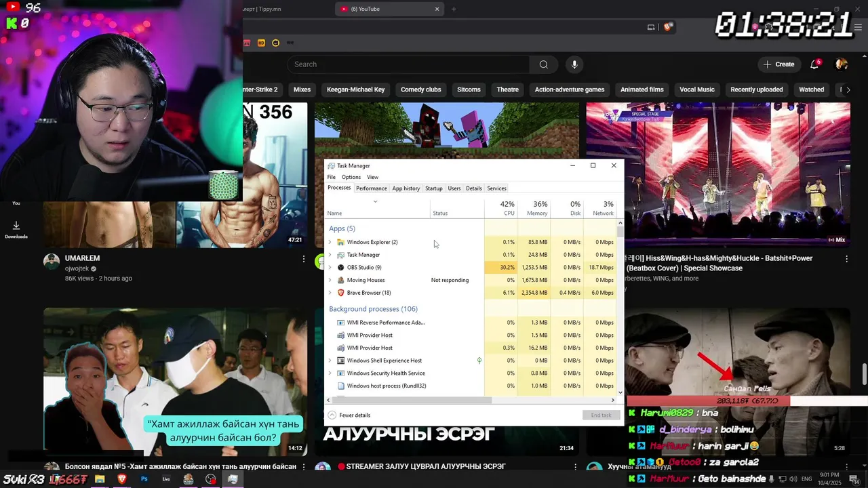Viewport: 868px width, 488px height.
Task: Click the cast screen icon in address bar
Action: (x=651, y=27)
